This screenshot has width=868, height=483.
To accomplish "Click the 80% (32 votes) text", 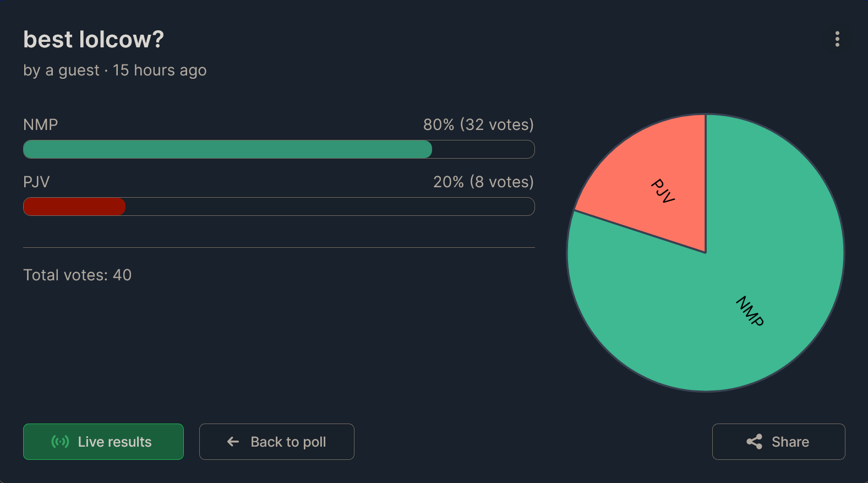I will (x=478, y=124).
